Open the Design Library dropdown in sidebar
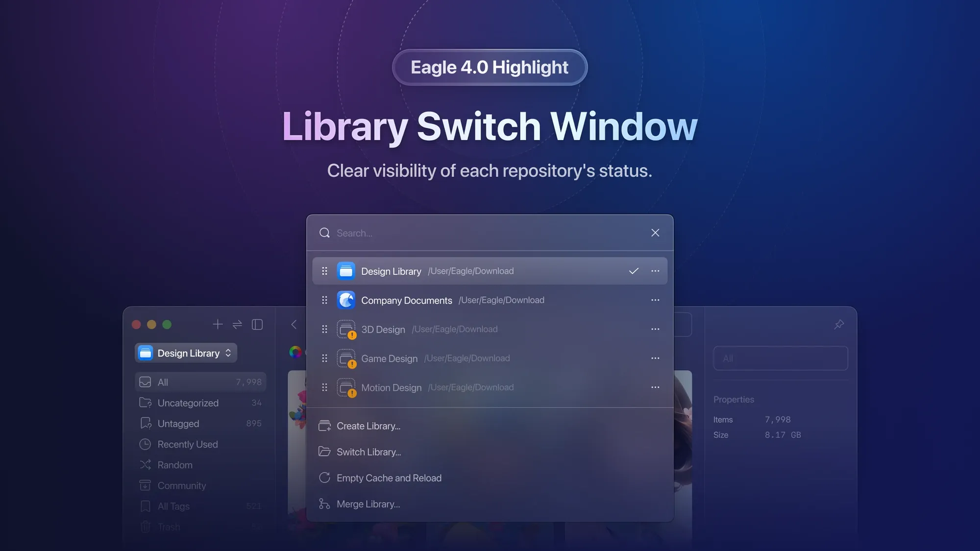This screenshot has width=980, height=551. 186,353
